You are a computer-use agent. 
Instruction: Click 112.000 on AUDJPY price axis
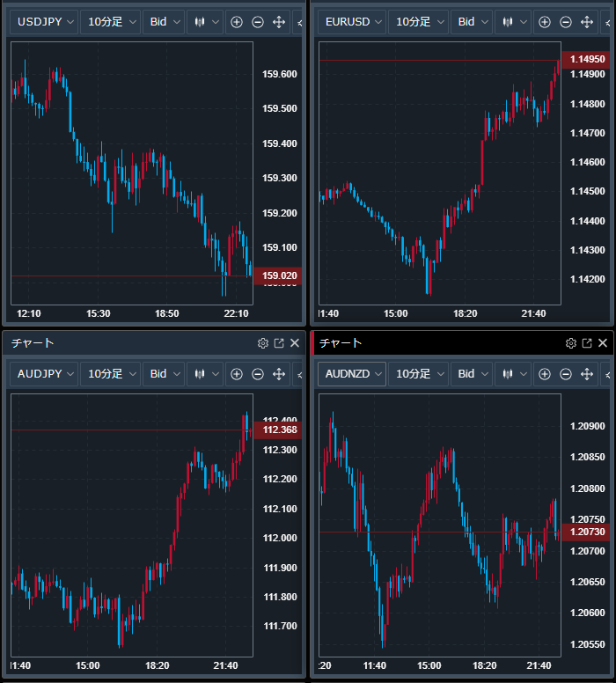(x=279, y=538)
